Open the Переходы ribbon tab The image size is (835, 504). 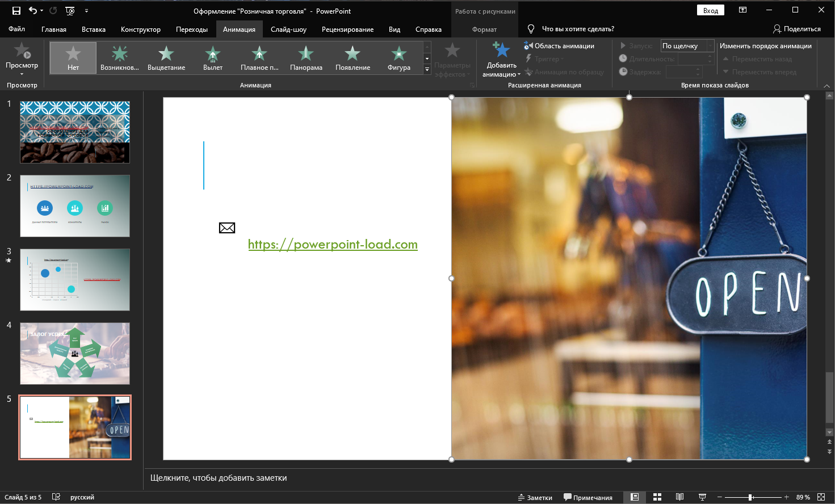(191, 30)
